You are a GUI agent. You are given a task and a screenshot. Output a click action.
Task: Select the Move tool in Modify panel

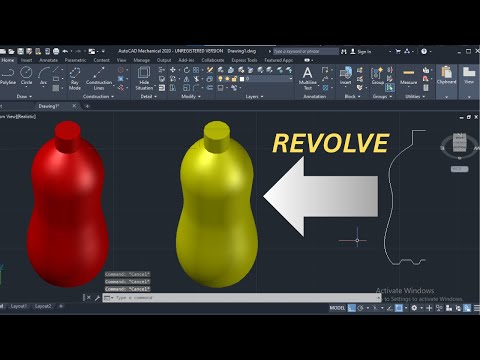click(173, 70)
